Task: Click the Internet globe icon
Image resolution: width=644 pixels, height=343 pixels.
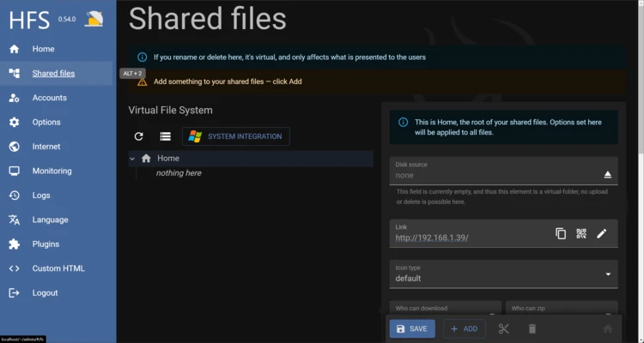Action: (x=14, y=147)
